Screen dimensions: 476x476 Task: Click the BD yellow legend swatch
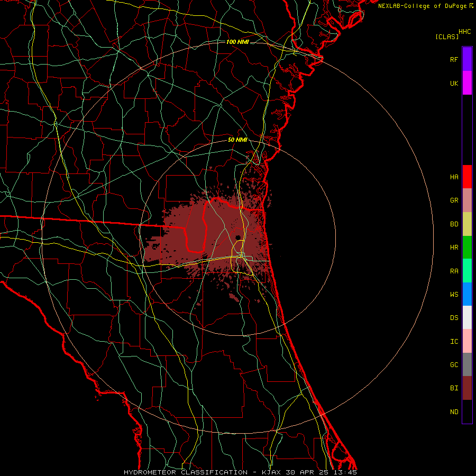pos(467,224)
